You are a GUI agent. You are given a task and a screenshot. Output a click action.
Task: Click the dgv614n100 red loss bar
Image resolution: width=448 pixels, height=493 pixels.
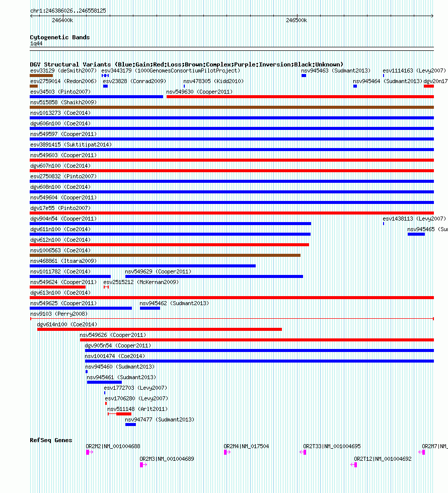click(160, 329)
